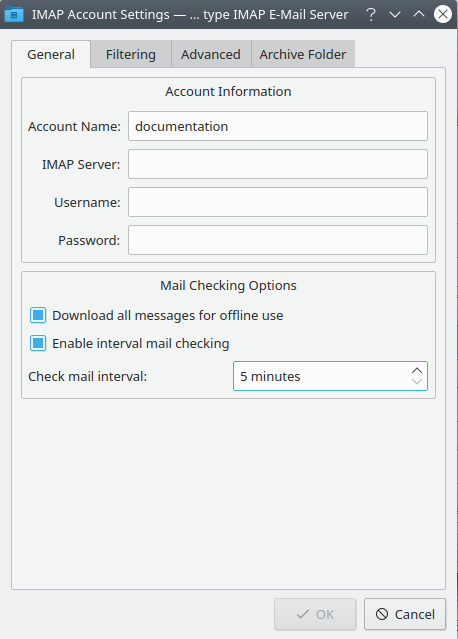This screenshot has width=458, height=639.
Task: Click the Username input field
Action: [278, 202]
